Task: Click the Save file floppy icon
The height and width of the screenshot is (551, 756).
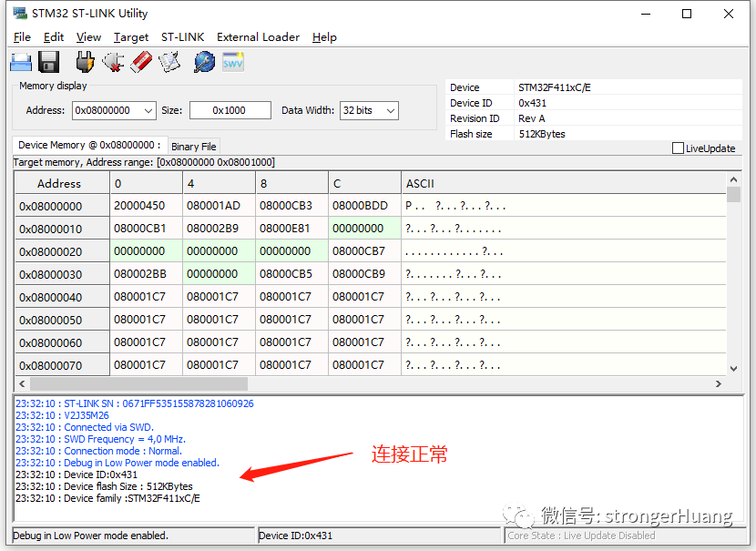Action: tap(48, 62)
